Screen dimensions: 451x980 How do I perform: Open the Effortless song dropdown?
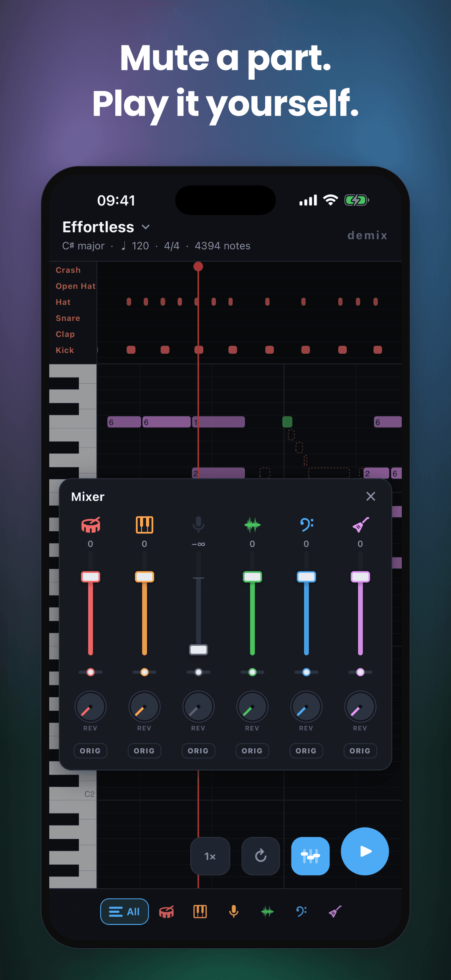click(x=106, y=227)
